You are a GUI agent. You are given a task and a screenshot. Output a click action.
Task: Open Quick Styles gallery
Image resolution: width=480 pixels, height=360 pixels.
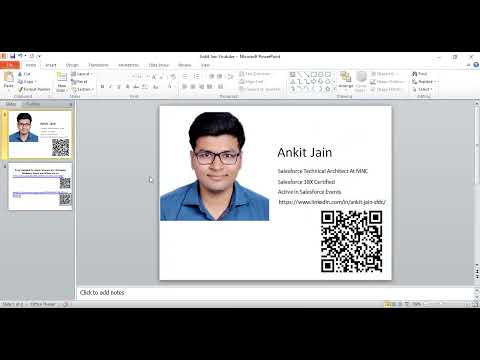[361, 81]
